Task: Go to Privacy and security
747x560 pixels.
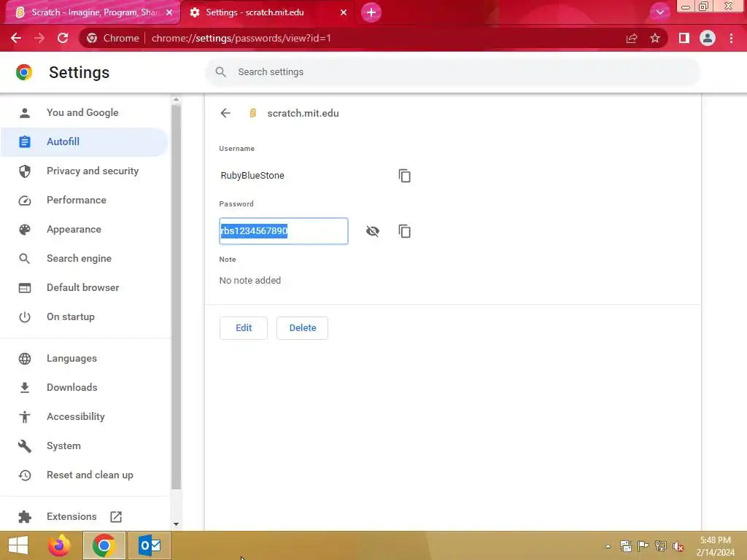Action: tap(84, 171)
